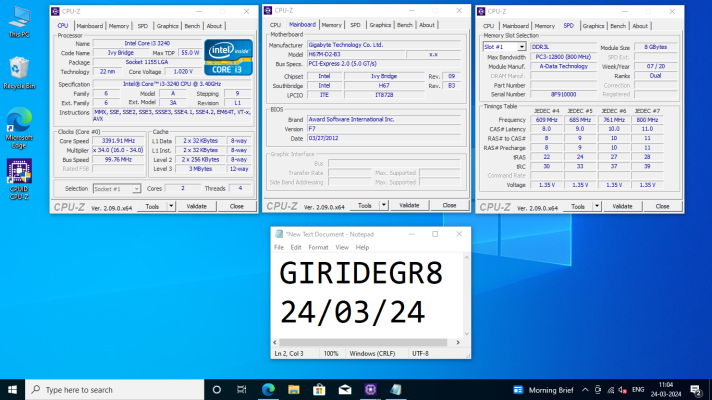Click Notepad horizontal scrollbar thumb
This screenshot has width=712, height=400.
pyautogui.click(x=363, y=342)
